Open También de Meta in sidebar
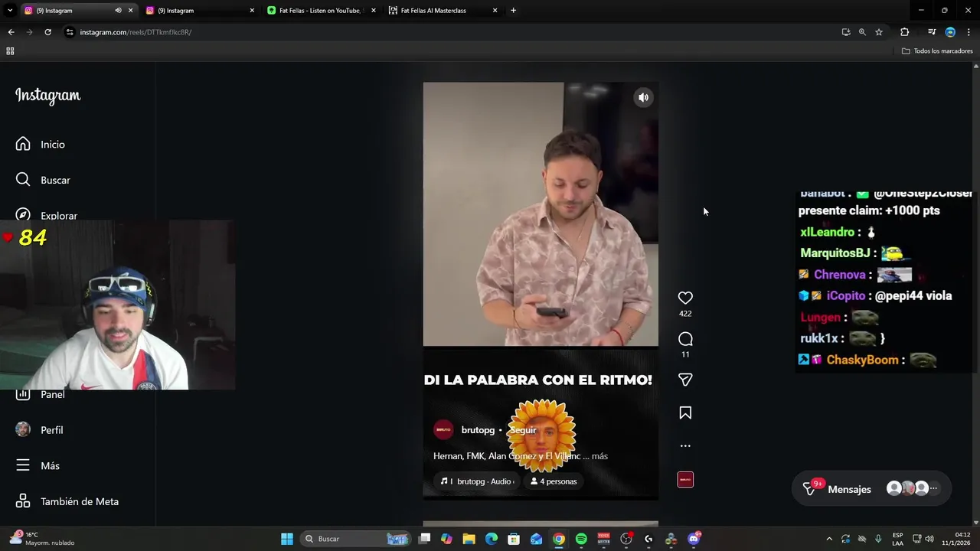The image size is (980, 551). point(68,501)
